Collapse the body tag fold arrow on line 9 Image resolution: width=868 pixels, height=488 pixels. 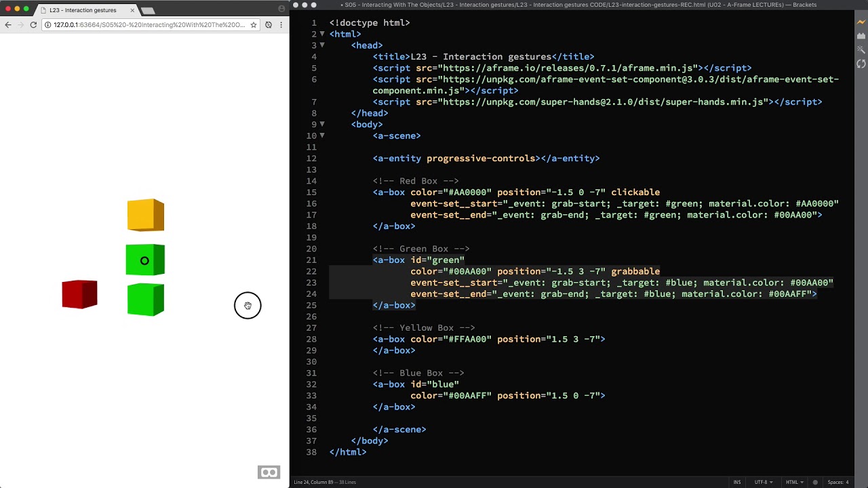pos(322,125)
